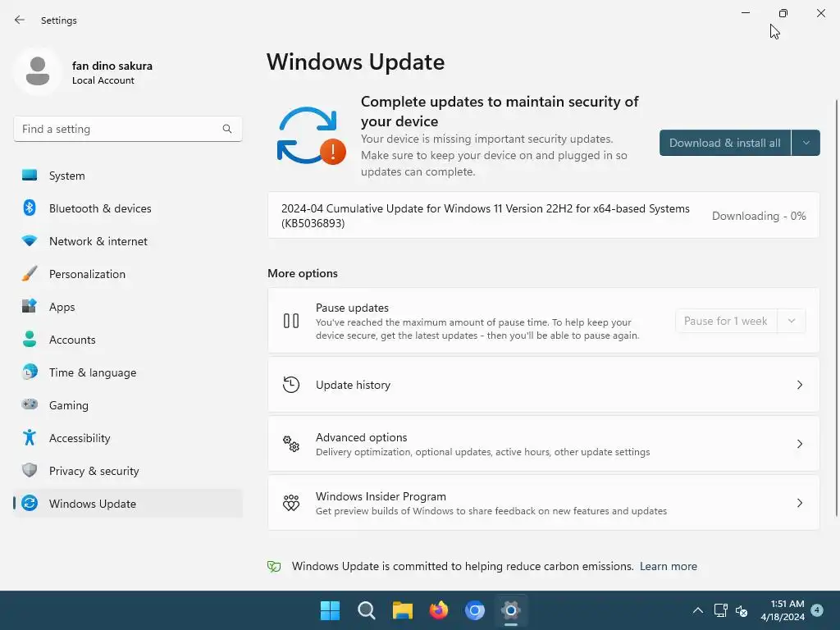Click the Pause updates pause icon

coord(291,321)
